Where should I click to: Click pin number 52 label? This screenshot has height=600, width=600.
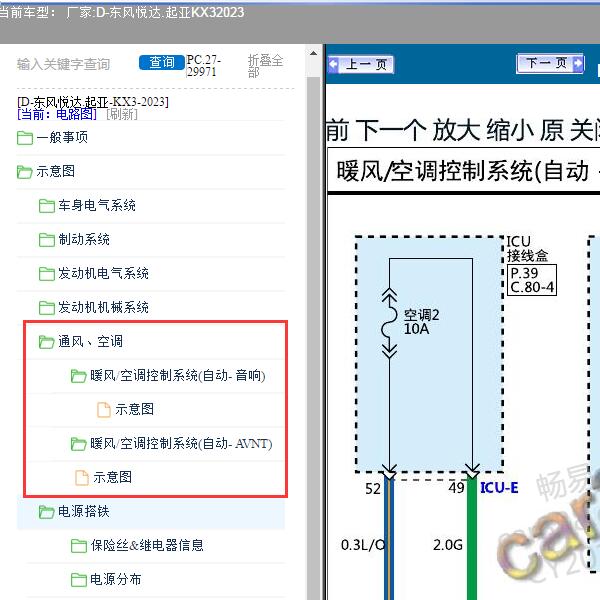373,489
